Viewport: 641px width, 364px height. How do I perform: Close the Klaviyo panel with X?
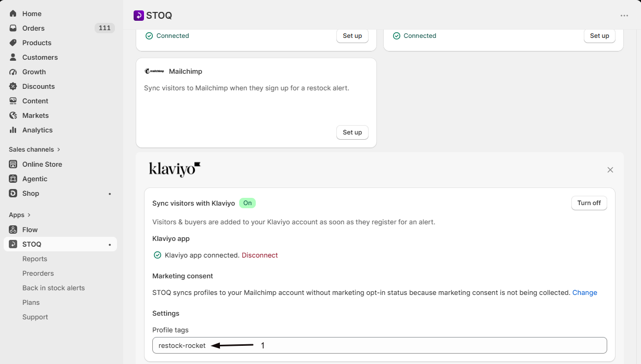point(610,170)
